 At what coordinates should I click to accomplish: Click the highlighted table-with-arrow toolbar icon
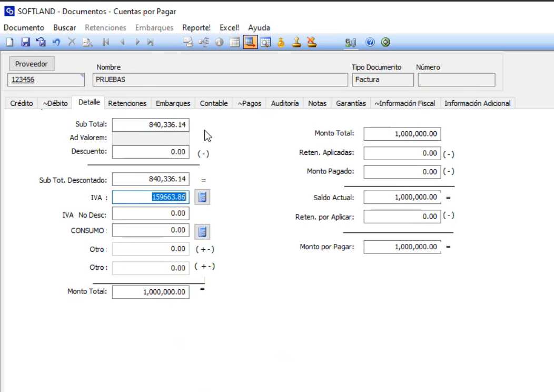(x=250, y=43)
